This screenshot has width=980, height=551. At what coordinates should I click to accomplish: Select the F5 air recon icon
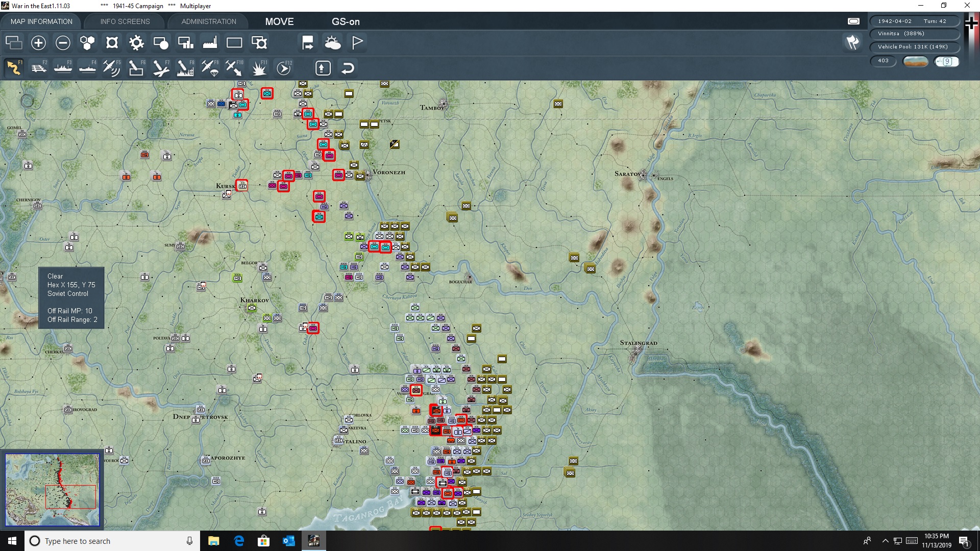point(112,68)
